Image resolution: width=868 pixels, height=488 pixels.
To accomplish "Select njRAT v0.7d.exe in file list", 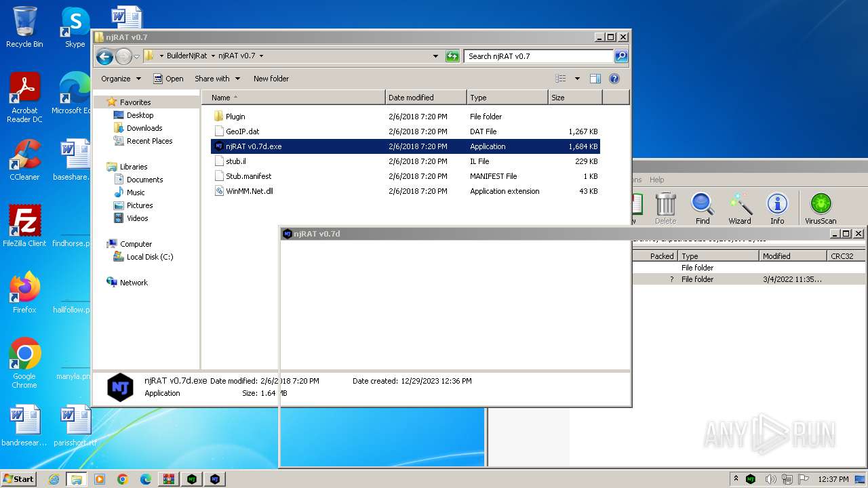I will [405, 146].
